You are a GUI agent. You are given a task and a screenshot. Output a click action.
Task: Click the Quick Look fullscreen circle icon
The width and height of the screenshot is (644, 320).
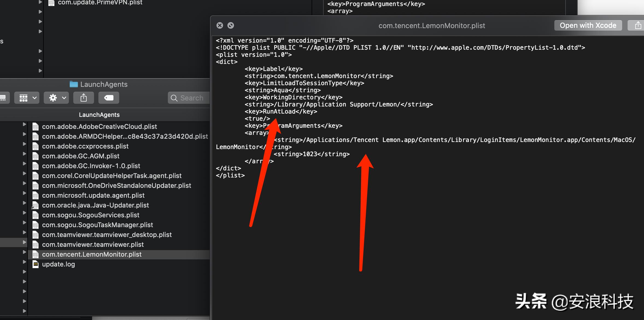point(231,25)
